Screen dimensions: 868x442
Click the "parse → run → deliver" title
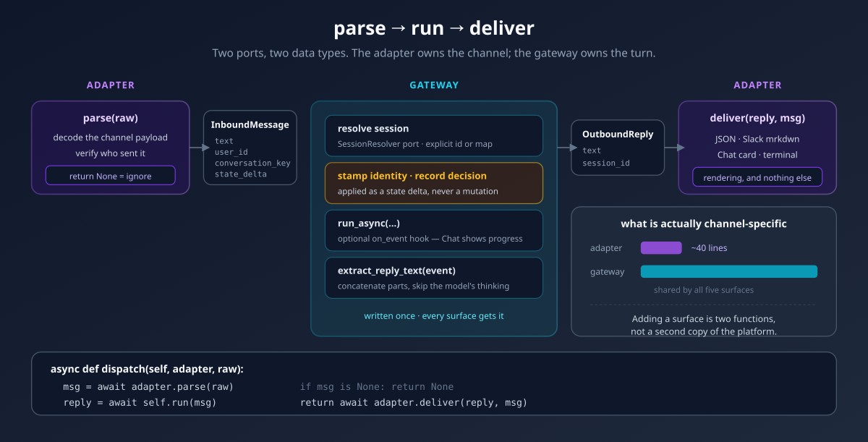pyautogui.click(x=434, y=28)
